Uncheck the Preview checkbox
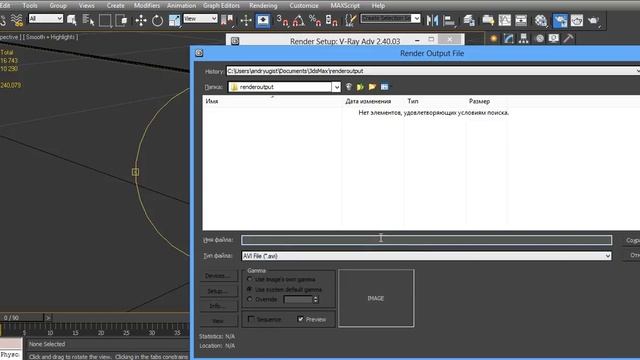Screen dimensions: 640x360 click(301, 319)
